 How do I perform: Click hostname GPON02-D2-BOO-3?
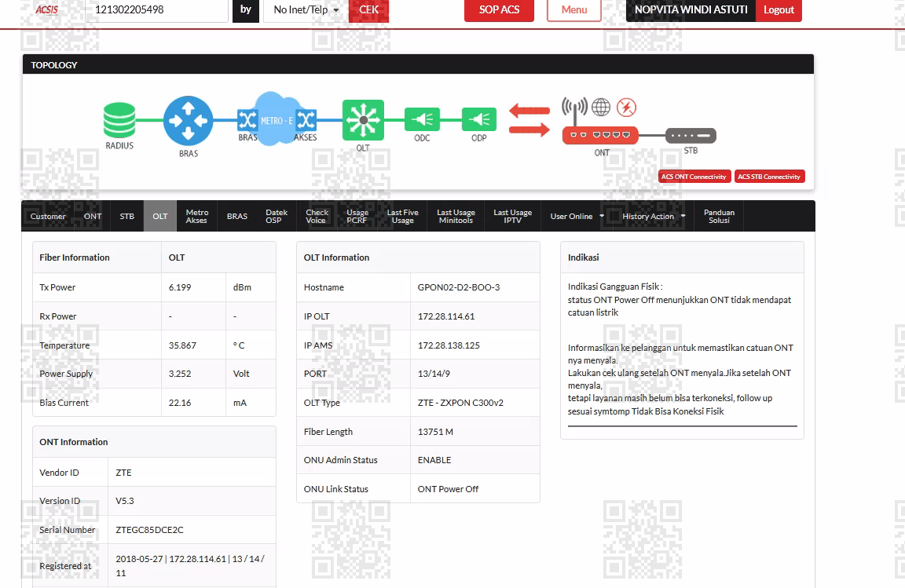[x=459, y=287]
